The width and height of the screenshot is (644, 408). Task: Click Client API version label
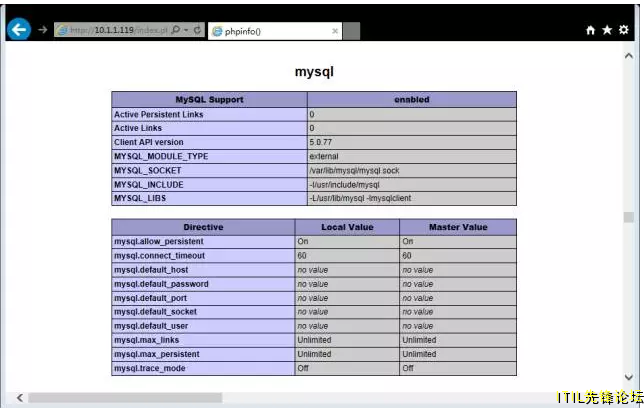pos(149,142)
